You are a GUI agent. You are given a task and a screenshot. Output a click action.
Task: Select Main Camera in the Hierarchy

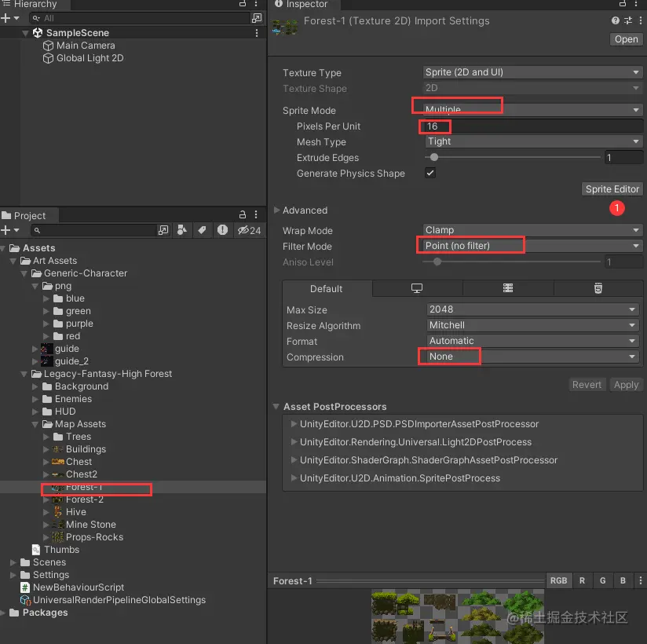(86, 46)
